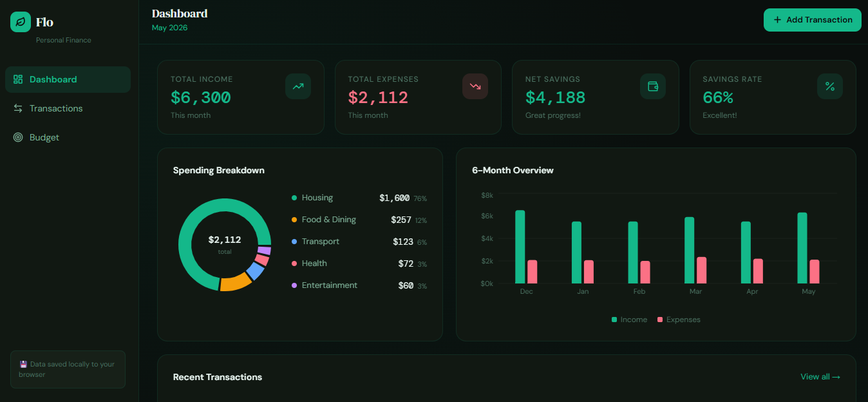The height and width of the screenshot is (402, 868).
Task: Click the Total Expenses trending-down icon
Action: pos(475,86)
